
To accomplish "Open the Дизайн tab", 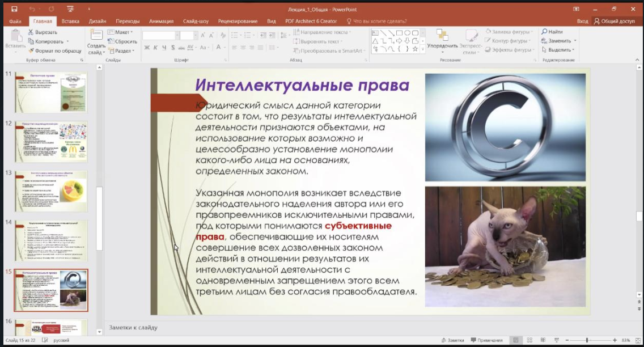I will (x=98, y=21).
